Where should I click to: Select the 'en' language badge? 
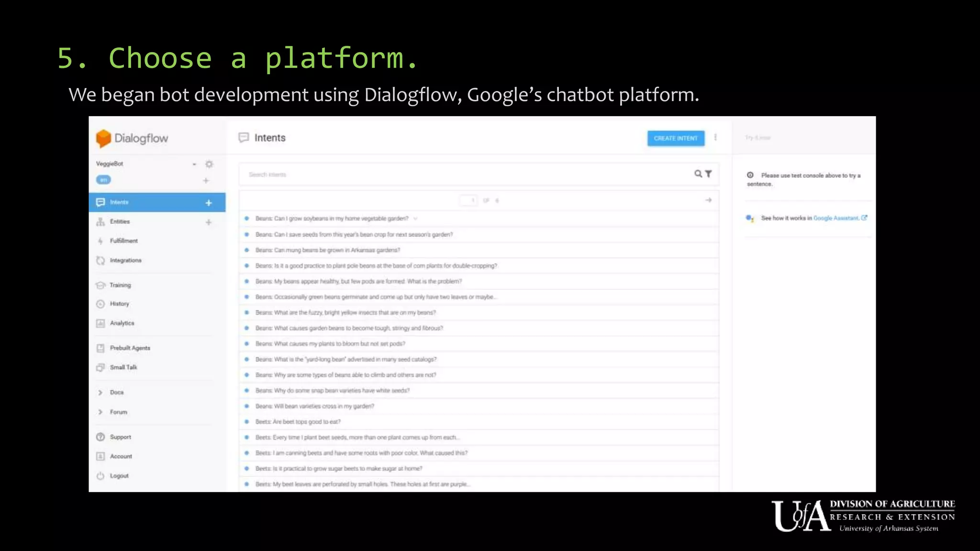pos(103,180)
